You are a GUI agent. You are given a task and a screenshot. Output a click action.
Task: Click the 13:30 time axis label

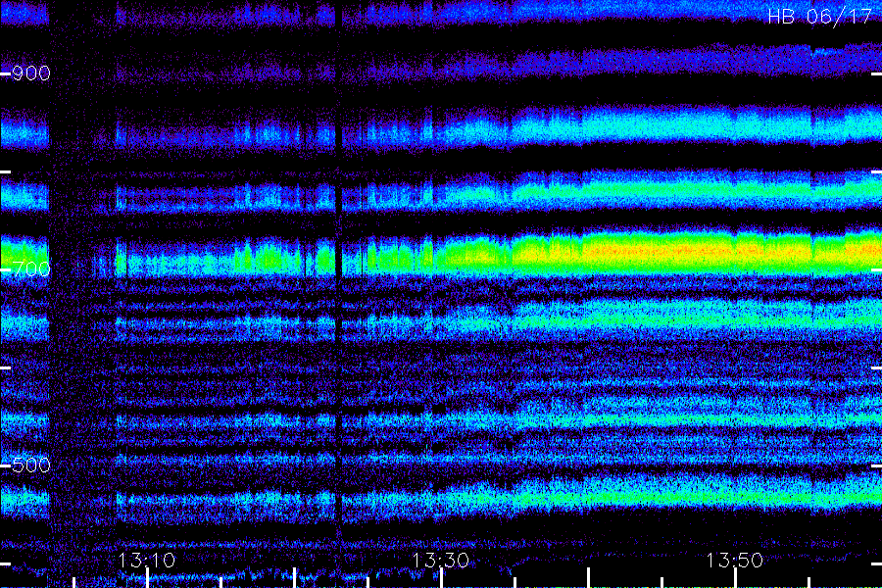click(x=440, y=561)
